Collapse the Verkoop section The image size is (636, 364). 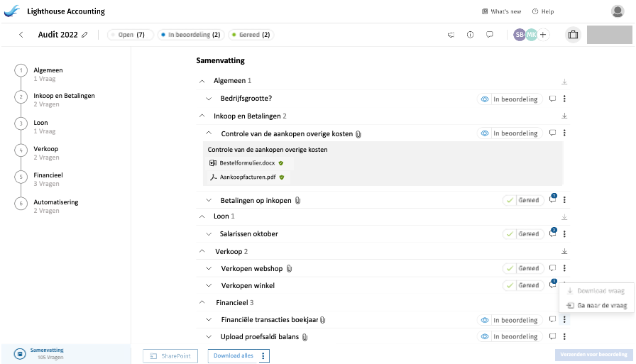tap(203, 251)
